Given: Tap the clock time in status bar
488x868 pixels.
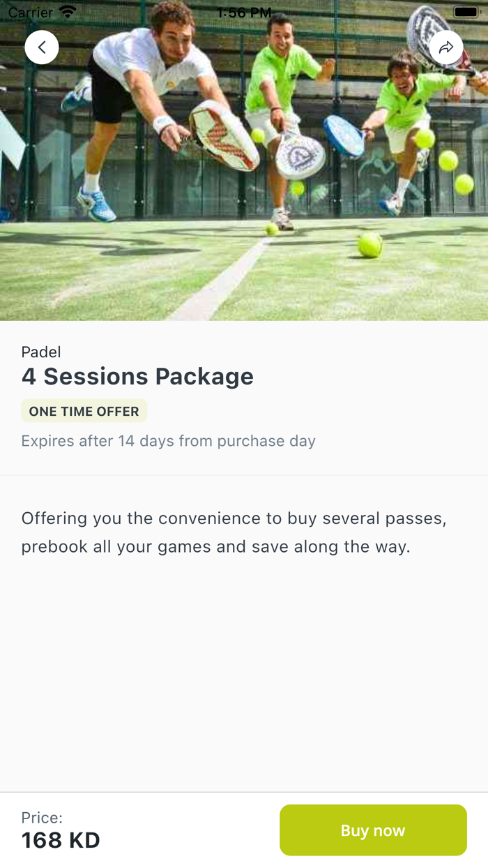Looking at the screenshot, I should pos(244,13).
